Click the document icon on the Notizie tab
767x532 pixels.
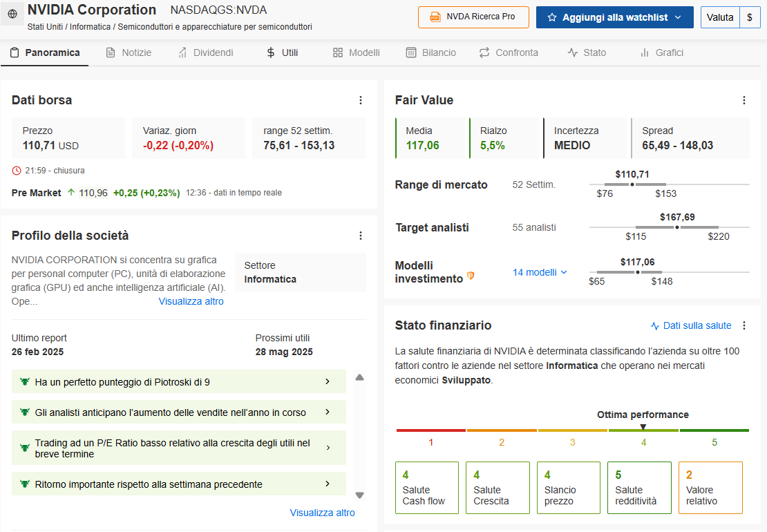tap(111, 53)
